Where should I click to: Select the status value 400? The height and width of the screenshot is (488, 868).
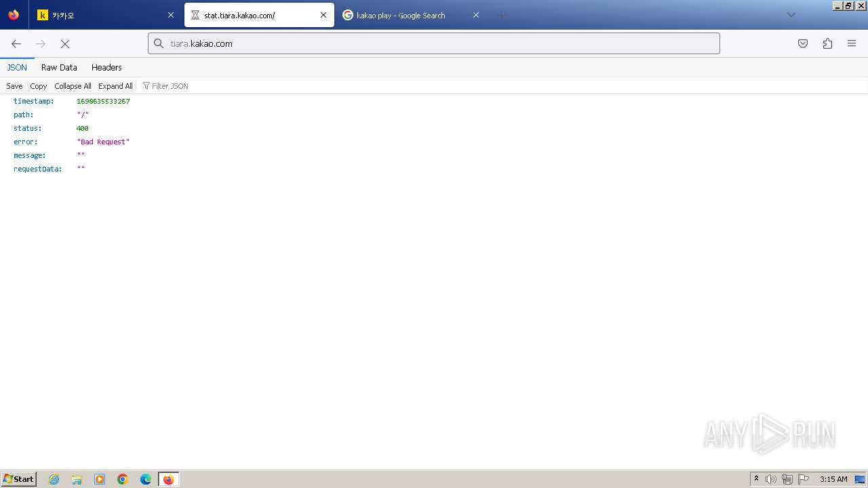pyautogui.click(x=83, y=128)
